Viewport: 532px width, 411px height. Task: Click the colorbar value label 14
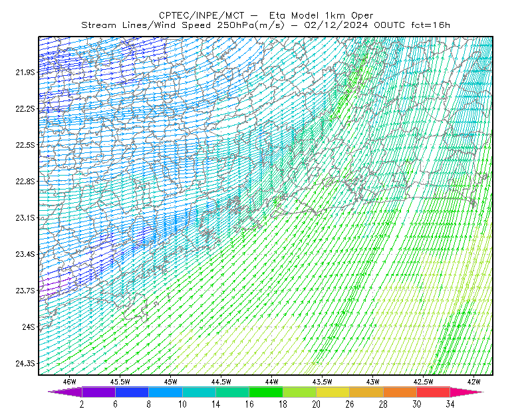(x=215, y=404)
